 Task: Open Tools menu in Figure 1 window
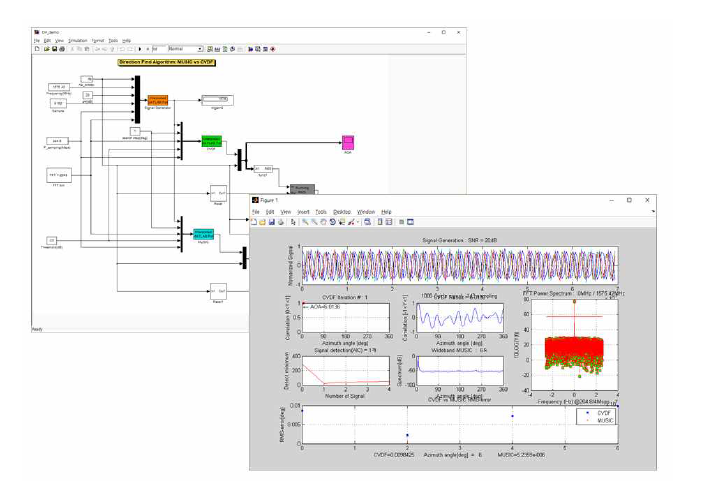tap(321, 212)
